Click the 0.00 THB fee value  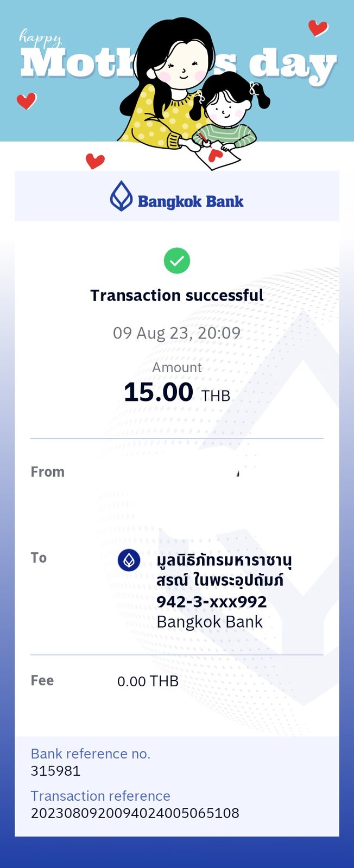coord(148,681)
